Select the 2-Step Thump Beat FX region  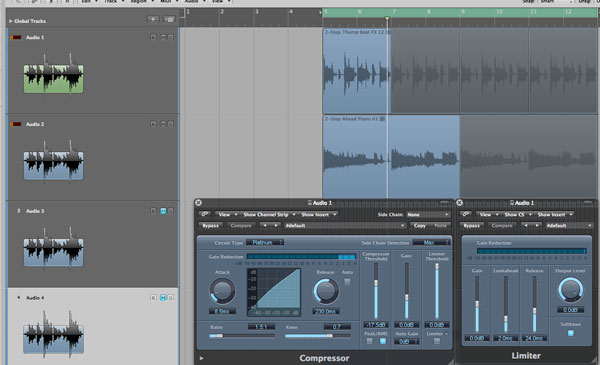(357, 71)
